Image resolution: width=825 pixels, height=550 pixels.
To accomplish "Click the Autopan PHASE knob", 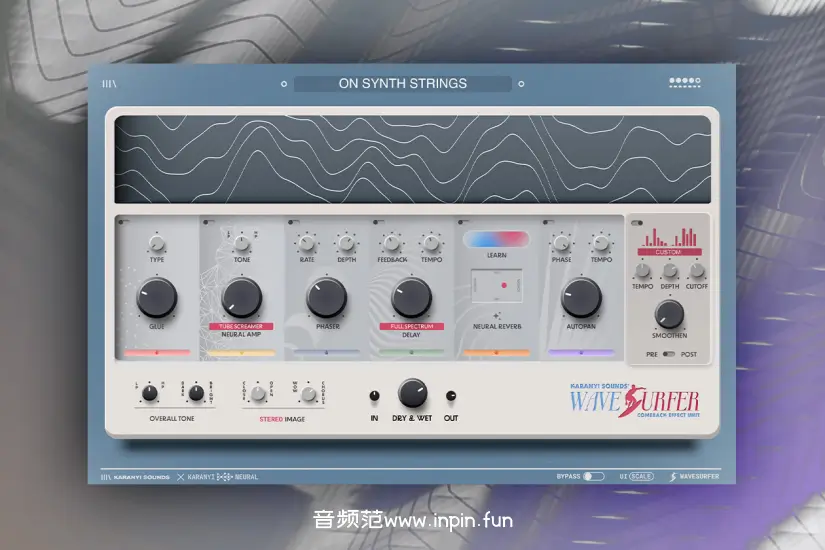I will (561, 243).
